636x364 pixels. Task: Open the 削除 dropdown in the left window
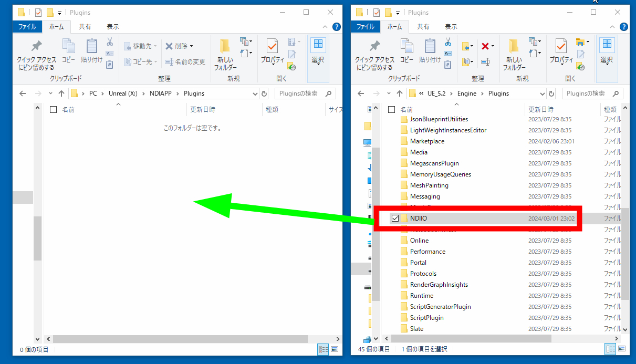click(191, 46)
